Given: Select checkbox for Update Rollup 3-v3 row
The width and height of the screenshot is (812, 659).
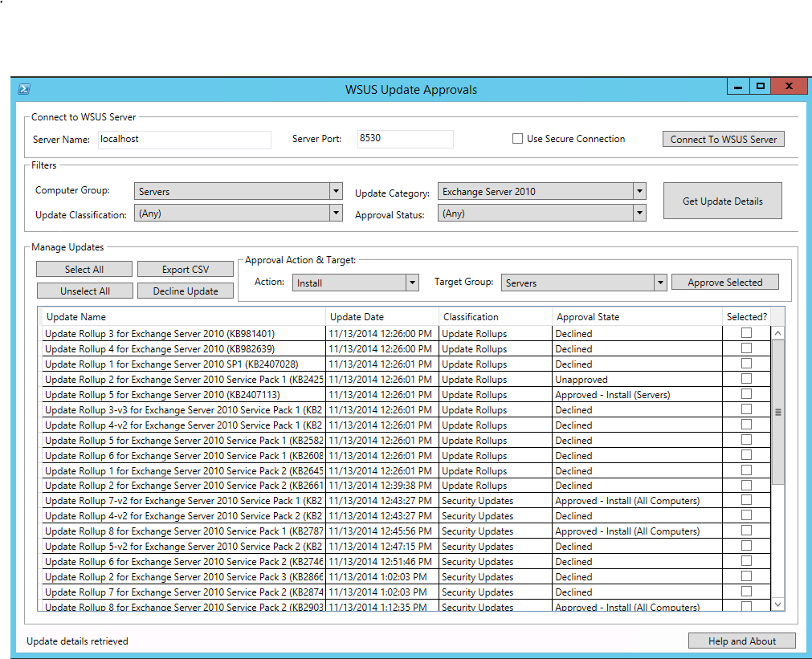Looking at the screenshot, I should (x=746, y=409).
